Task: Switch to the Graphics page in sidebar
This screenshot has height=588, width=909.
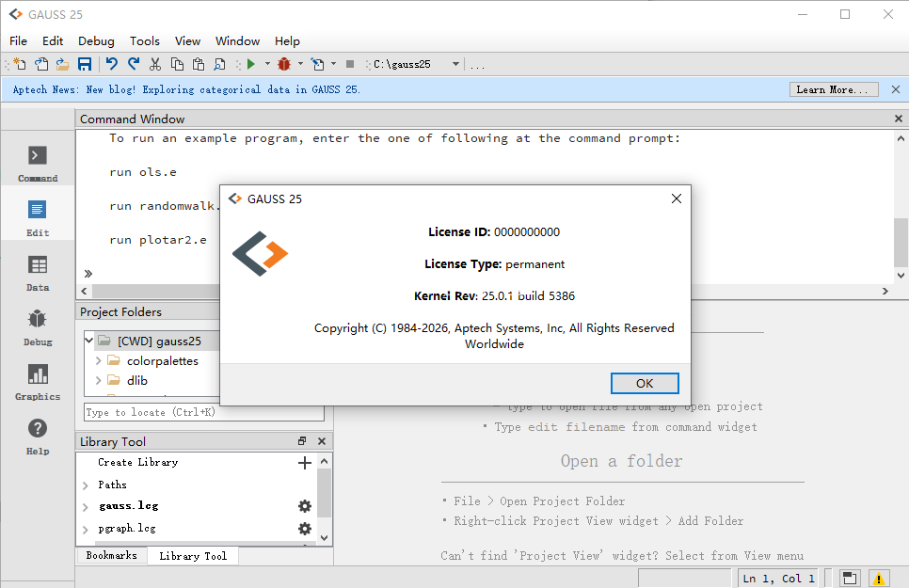Action: [x=38, y=381]
